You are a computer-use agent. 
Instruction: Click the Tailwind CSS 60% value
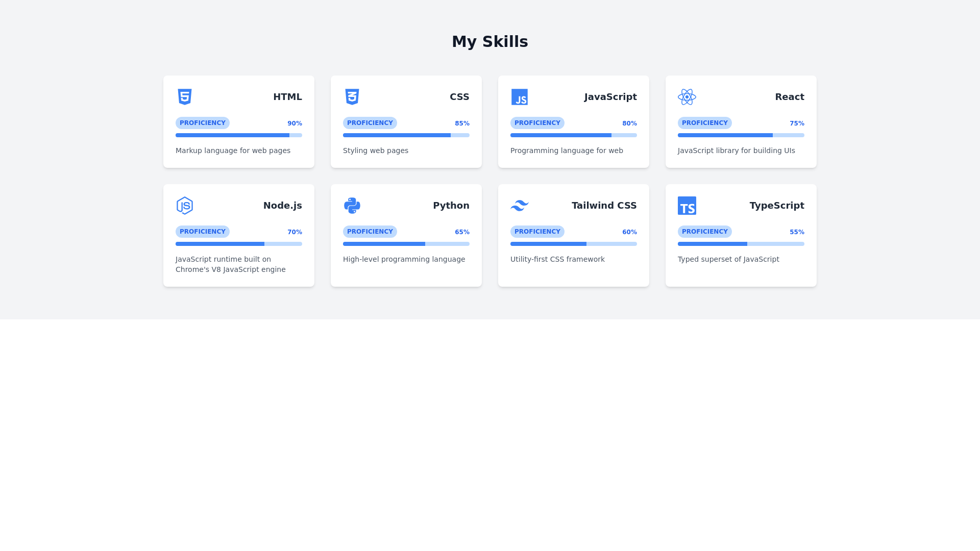(x=629, y=232)
